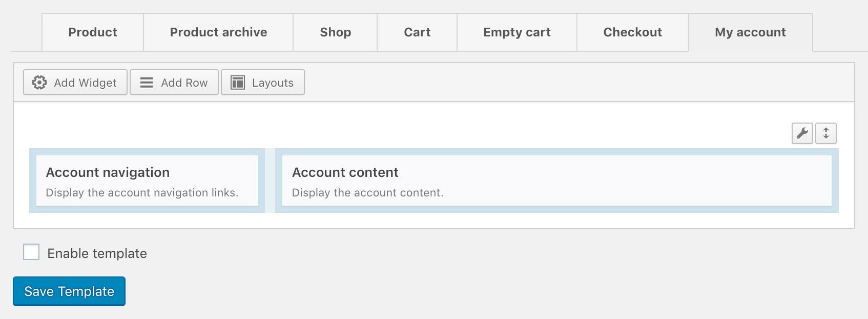Screen dimensions: 868x319
Task: Go to the Cart tab
Action: point(417,32)
